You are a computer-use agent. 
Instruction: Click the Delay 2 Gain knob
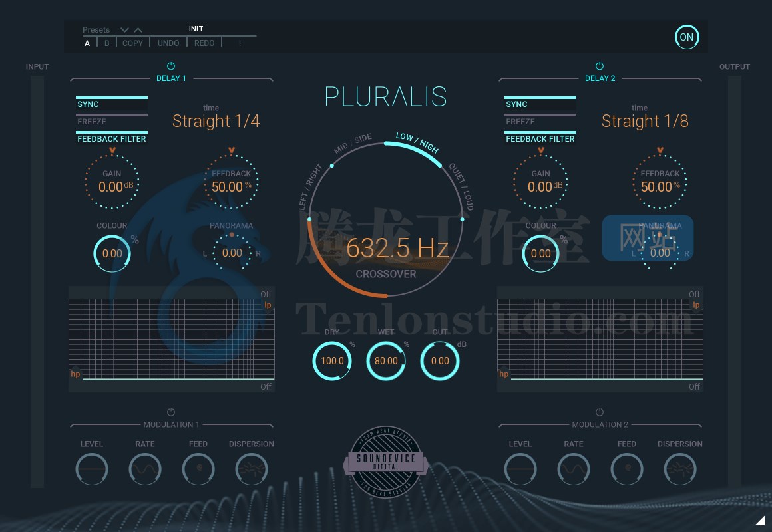(540, 182)
